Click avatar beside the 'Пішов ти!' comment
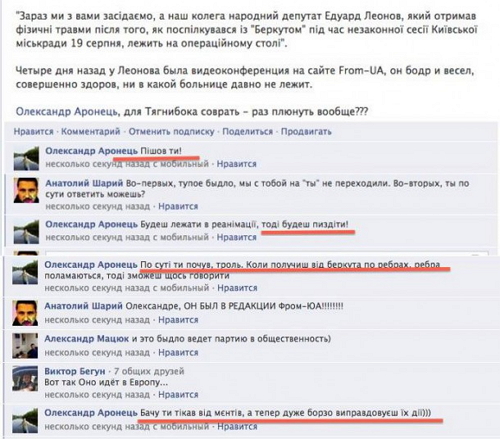Viewport: 500px width, 439px height. coord(26,158)
